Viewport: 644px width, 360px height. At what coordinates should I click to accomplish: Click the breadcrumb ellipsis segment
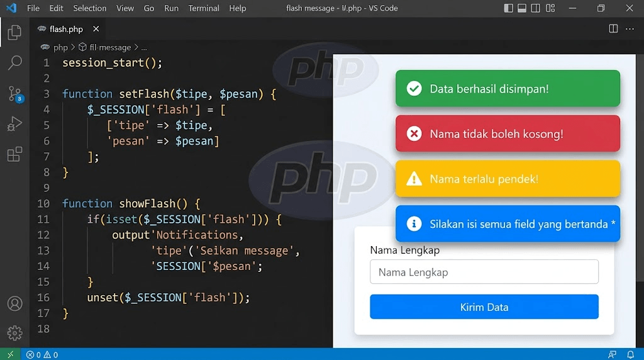(x=144, y=48)
